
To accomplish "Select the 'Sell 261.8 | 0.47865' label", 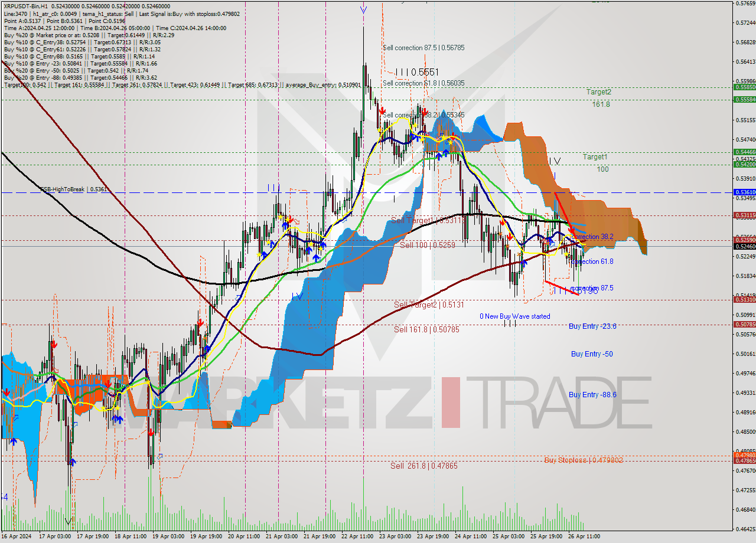I will (425, 466).
